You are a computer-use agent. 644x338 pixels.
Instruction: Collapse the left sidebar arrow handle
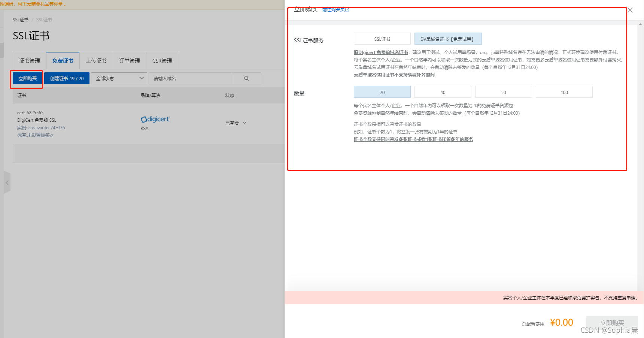click(x=7, y=182)
